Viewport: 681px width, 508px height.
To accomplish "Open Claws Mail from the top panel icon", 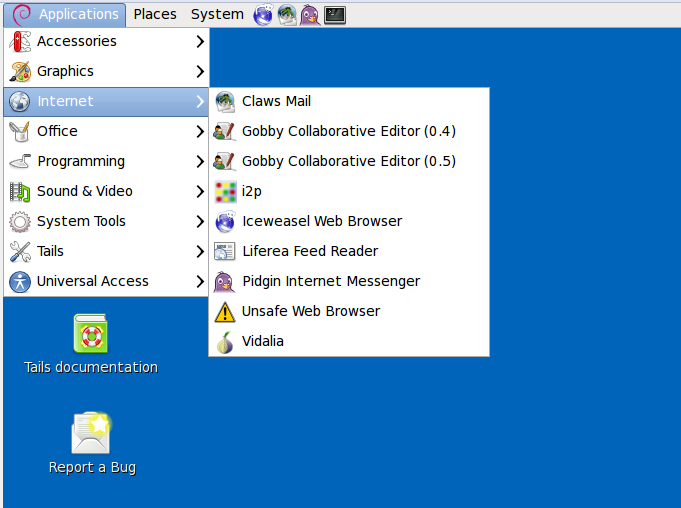I will tap(287, 15).
